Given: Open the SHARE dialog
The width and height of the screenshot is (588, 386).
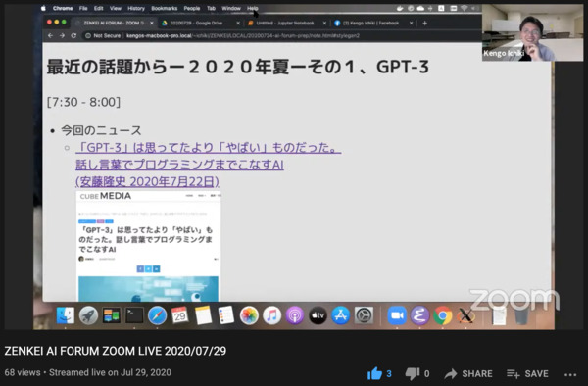Looking at the screenshot, I should pyautogui.click(x=468, y=373).
